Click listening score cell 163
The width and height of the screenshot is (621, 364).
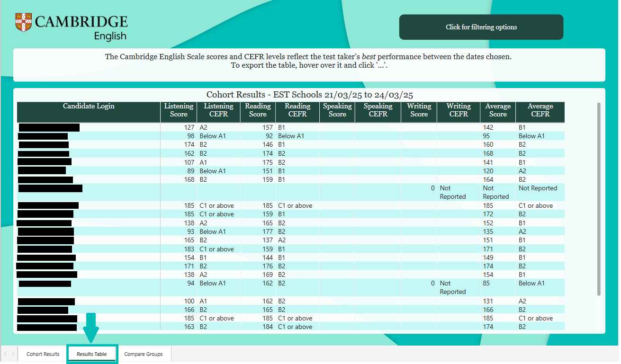click(189, 327)
